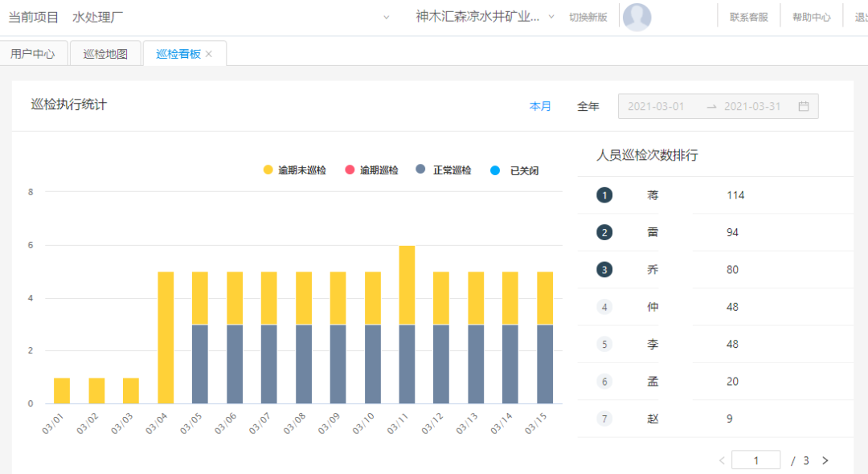Click the 仲 name in ranking

(x=653, y=307)
